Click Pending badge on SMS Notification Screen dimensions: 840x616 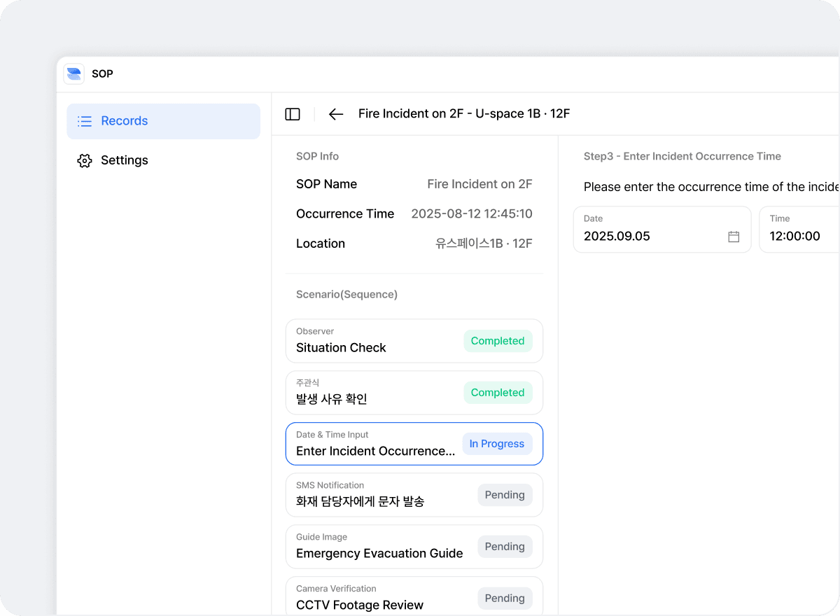(x=505, y=495)
